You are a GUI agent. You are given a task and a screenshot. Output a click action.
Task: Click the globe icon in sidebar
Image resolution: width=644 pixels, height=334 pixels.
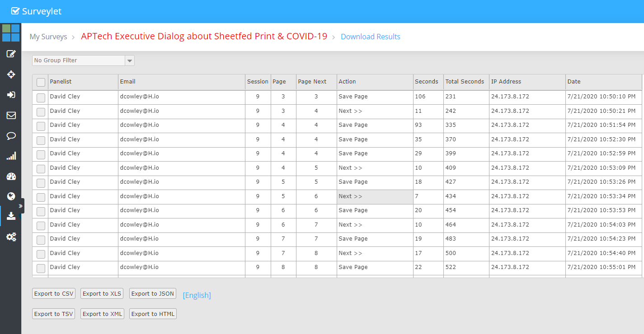11,196
